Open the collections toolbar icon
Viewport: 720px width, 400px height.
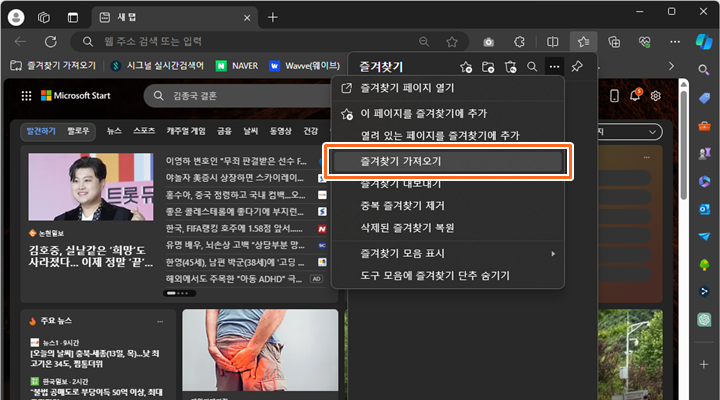click(614, 42)
